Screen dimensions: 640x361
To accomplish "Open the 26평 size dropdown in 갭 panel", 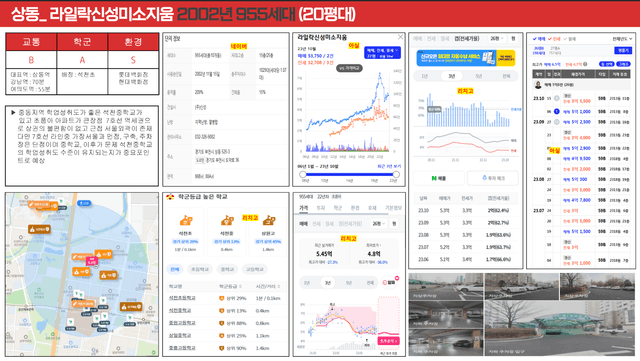I will pyautogui.click(x=497, y=38).
